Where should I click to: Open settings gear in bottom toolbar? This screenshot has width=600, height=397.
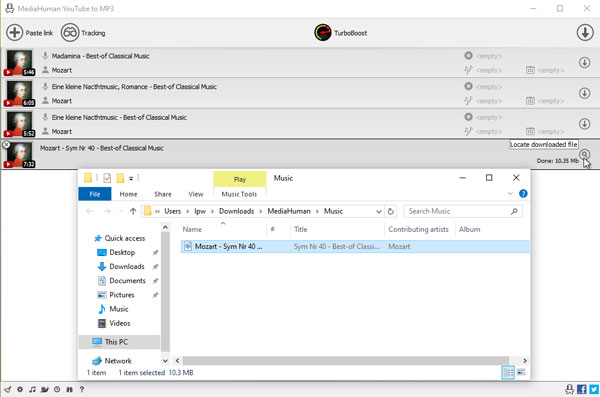(x=20, y=389)
